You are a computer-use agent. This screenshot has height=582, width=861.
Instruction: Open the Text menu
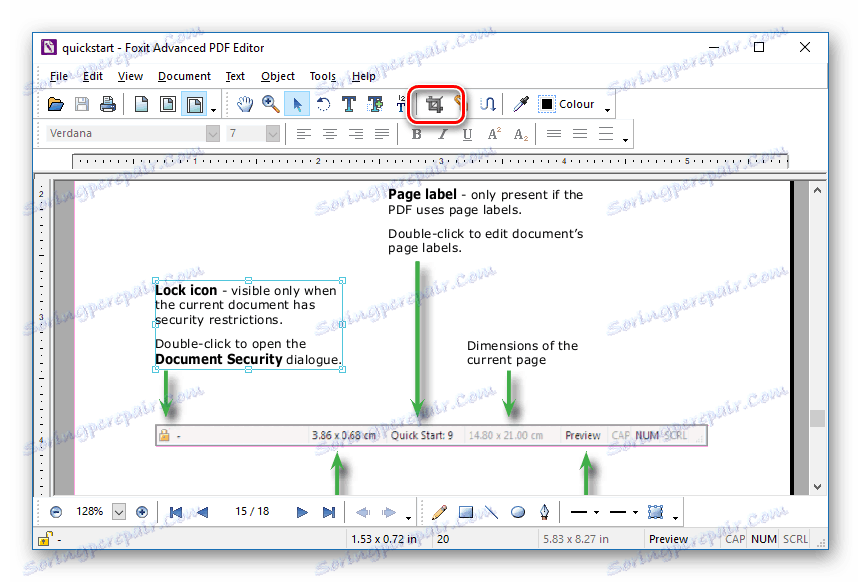[x=235, y=76]
